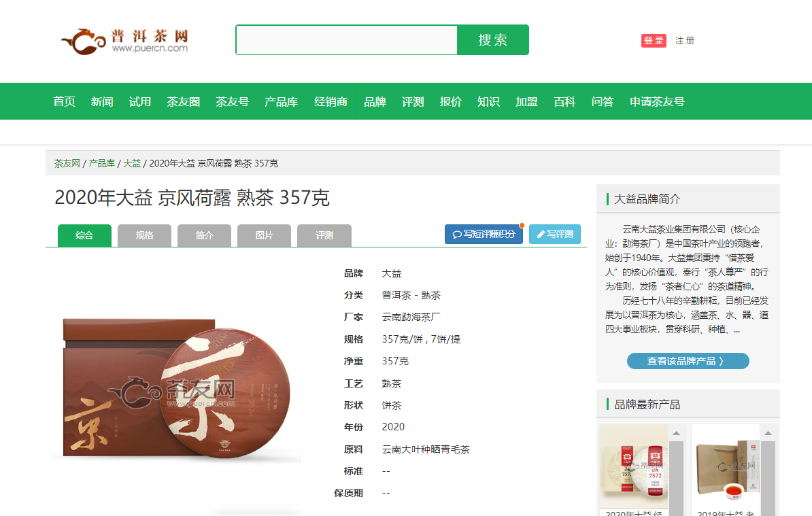Viewport: 812px width, 516px height.
Task: Click the pencil icon on 写评测 button
Action: point(541,235)
